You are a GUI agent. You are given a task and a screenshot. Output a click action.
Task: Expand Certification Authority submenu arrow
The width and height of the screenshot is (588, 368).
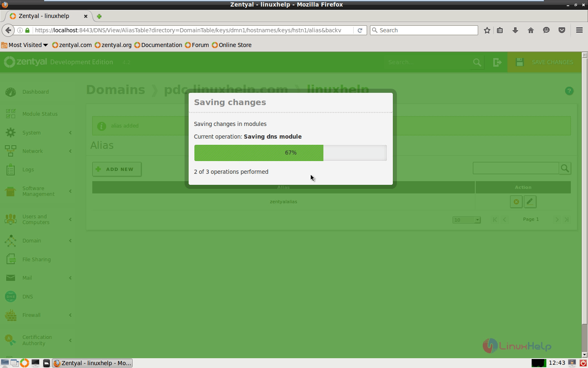click(70, 340)
